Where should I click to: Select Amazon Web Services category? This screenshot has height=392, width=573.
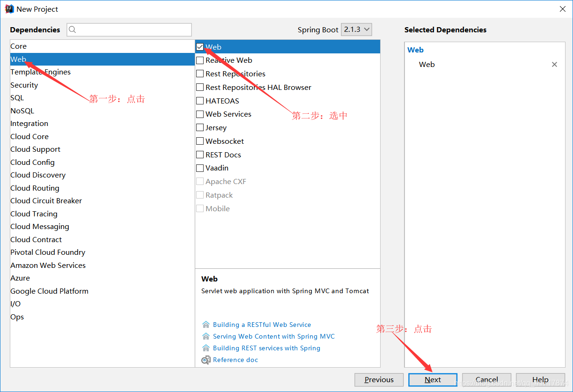(x=102, y=266)
